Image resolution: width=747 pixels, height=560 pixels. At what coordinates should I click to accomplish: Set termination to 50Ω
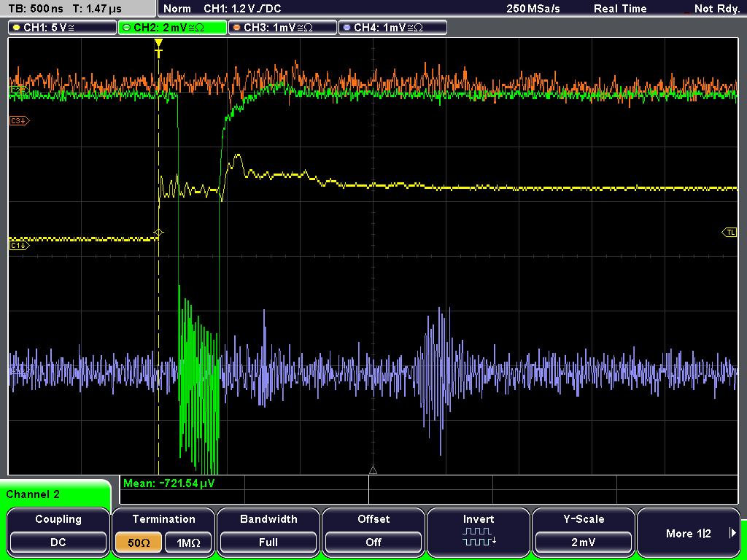point(139,542)
